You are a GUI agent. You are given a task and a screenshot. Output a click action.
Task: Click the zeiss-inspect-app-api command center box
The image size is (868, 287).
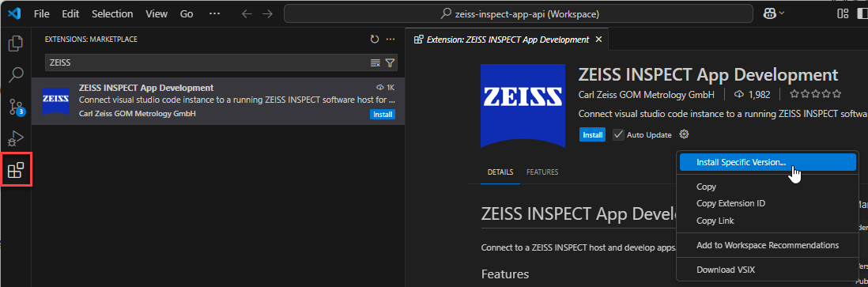click(x=518, y=14)
